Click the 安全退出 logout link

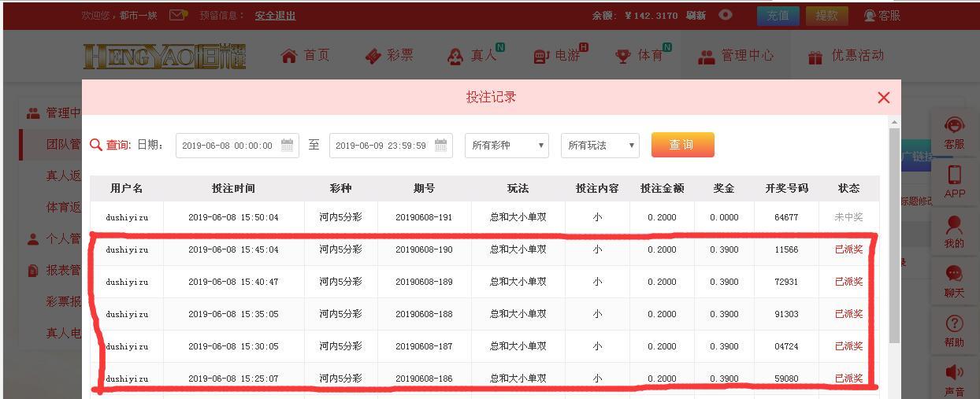275,16
